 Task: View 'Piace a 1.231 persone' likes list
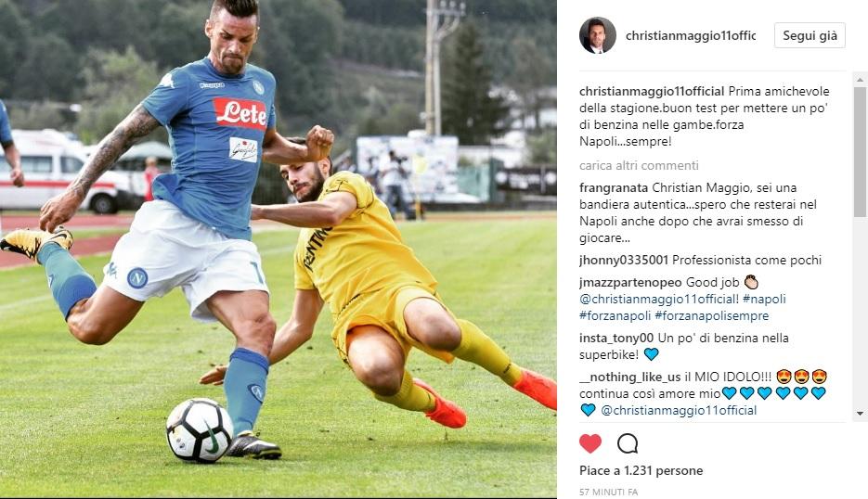pos(641,471)
